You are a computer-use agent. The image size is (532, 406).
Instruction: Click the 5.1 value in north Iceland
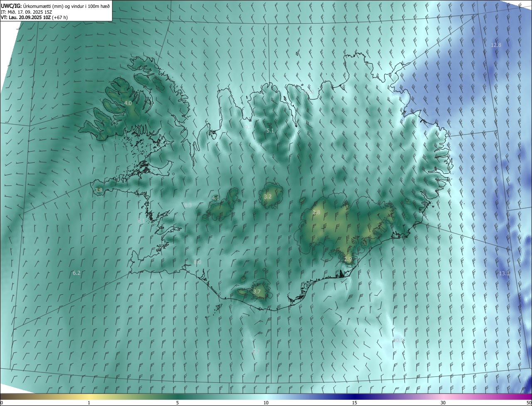pyautogui.click(x=270, y=130)
